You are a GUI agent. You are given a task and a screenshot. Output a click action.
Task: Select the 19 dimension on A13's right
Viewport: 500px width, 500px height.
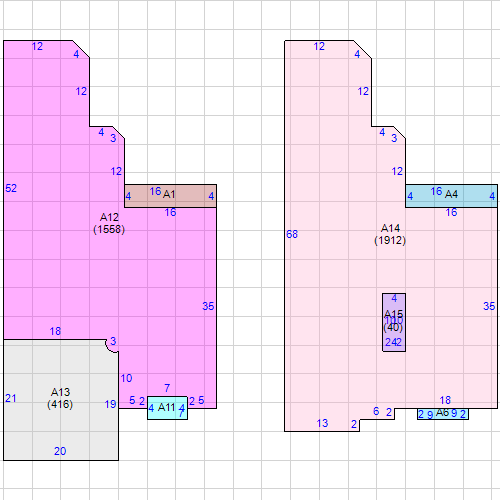pyautogui.click(x=110, y=404)
